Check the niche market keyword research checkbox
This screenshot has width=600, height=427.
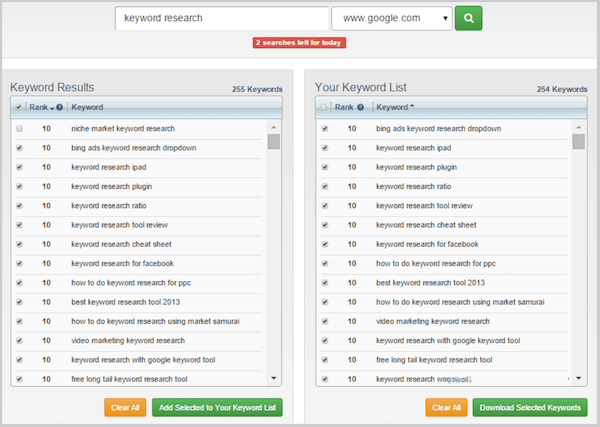click(x=20, y=129)
